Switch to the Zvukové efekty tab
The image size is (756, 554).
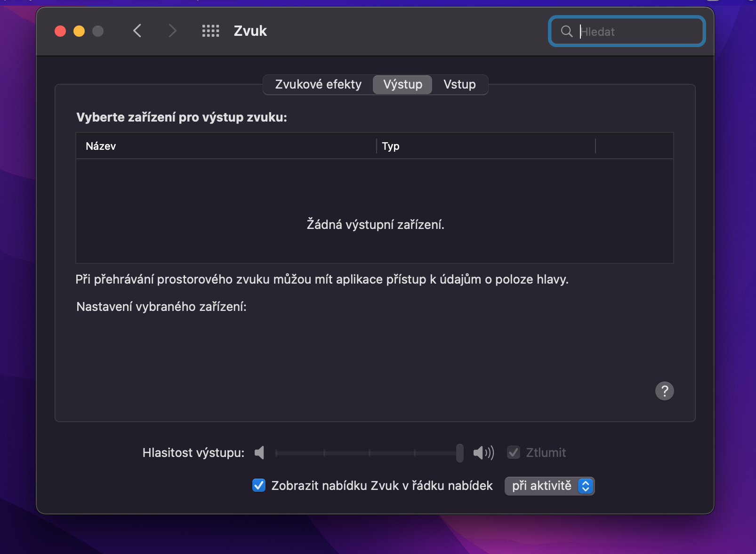coord(318,84)
